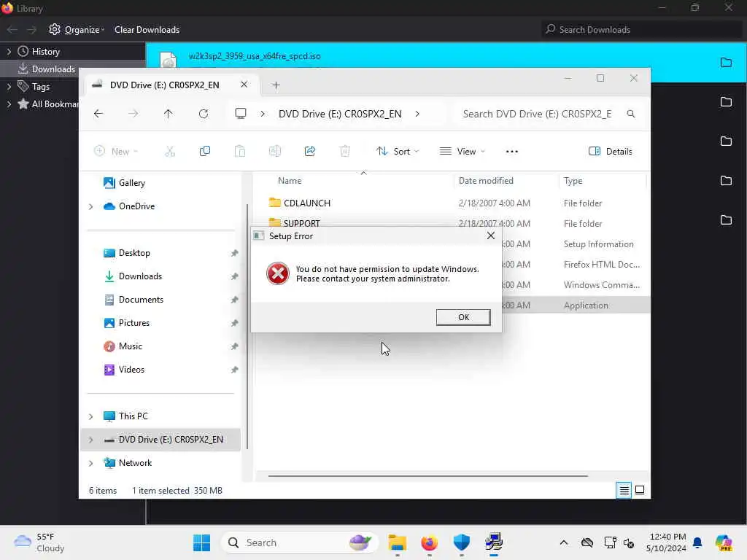Close the Setup Error dialog with X
Viewport: 747px width, 560px height.
(x=491, y=236)
